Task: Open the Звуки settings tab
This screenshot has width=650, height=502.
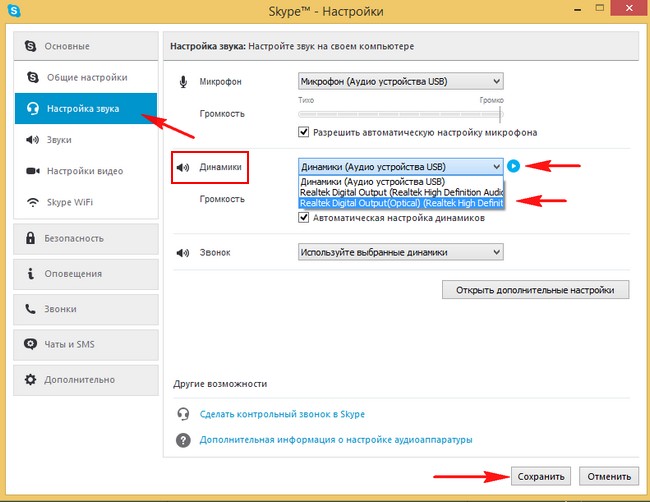Action: (x=59, y=140)
